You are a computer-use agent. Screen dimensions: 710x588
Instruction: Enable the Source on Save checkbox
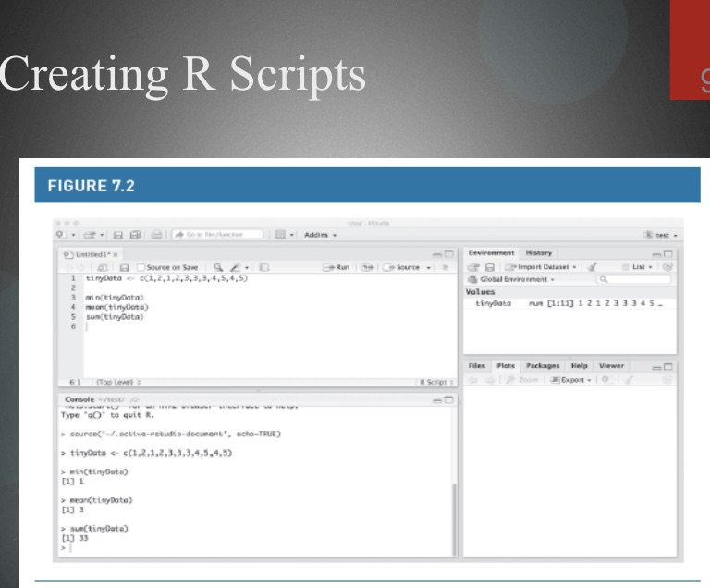(x=141, y=268)
